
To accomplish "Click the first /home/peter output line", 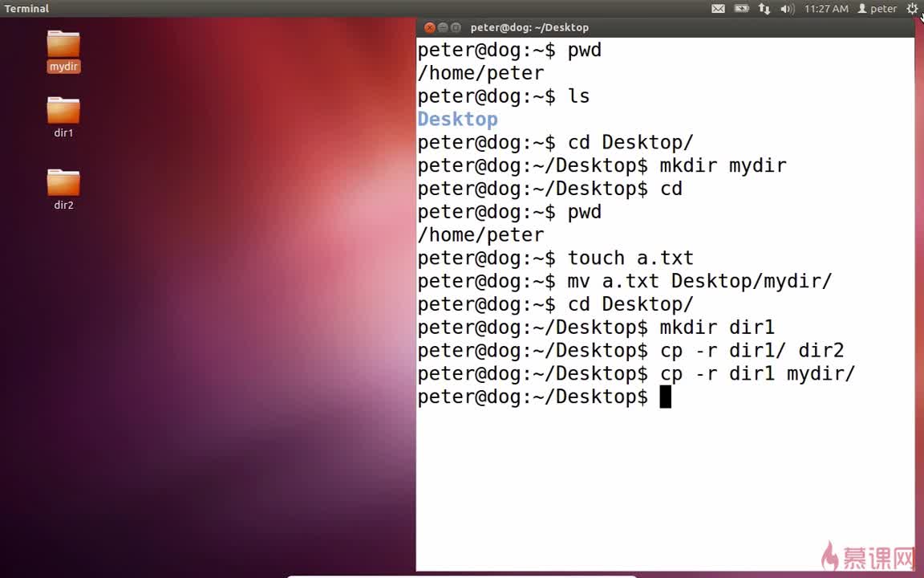I will [481, 73].
